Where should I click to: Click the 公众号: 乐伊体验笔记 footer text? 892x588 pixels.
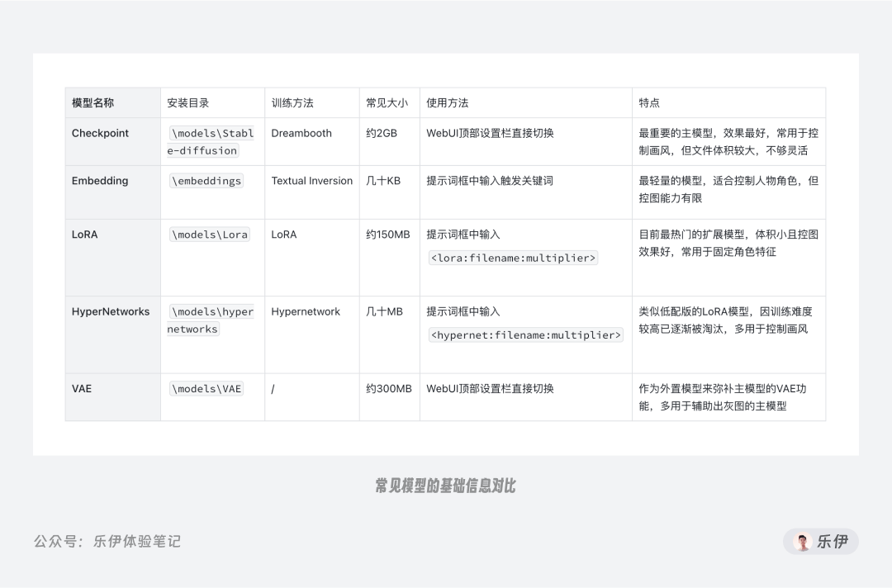click(107, 542)
